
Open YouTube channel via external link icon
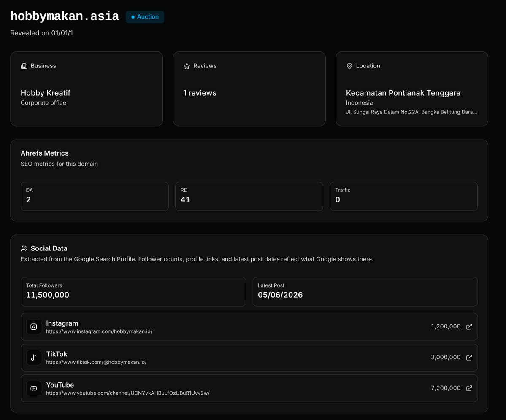(x=469, y=388)
